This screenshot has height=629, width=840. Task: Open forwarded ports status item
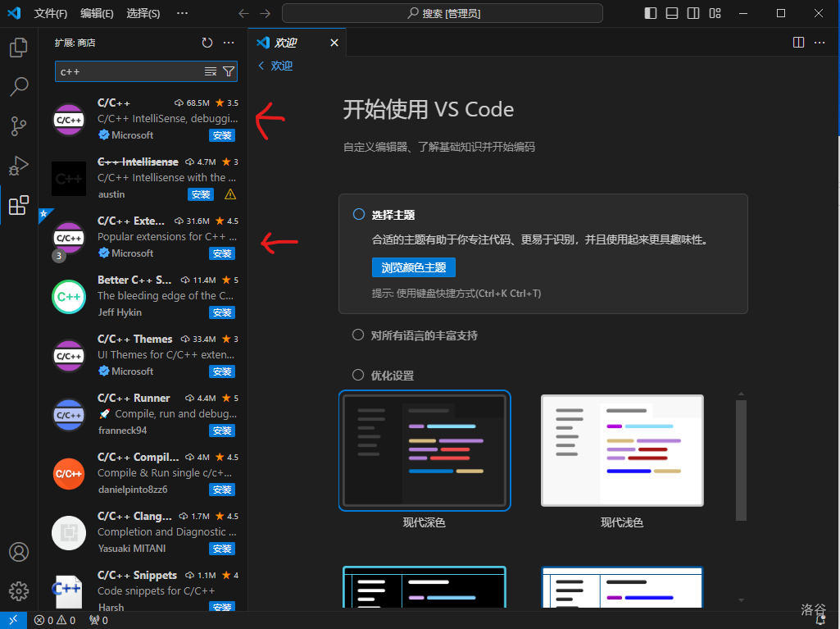click(x=98, y=621)
